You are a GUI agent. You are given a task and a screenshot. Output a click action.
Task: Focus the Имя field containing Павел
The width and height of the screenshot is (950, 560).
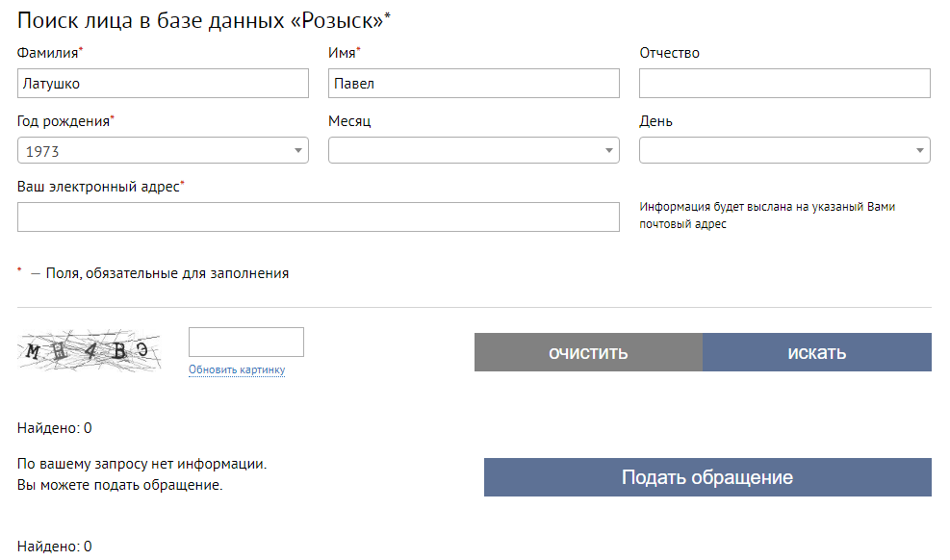coord(474,84)
